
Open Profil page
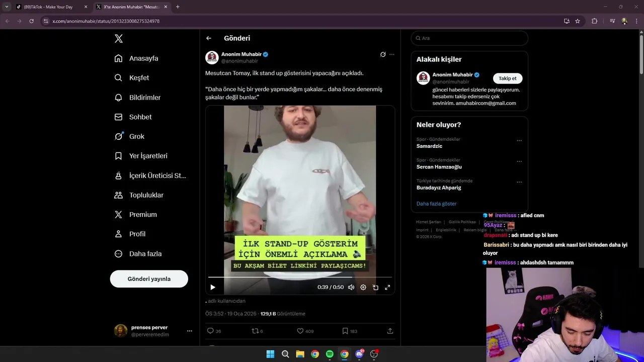(130, 234)
